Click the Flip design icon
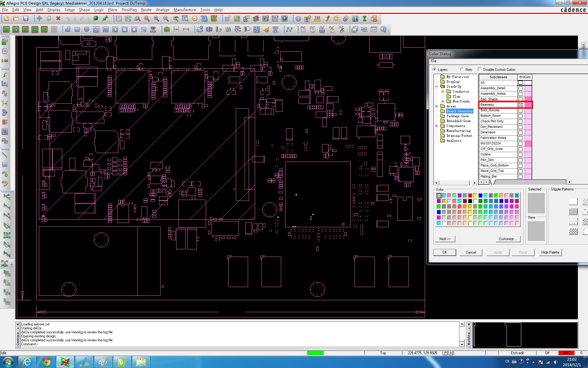This screenshot has height=368, width=588. [x=214, y=19]
